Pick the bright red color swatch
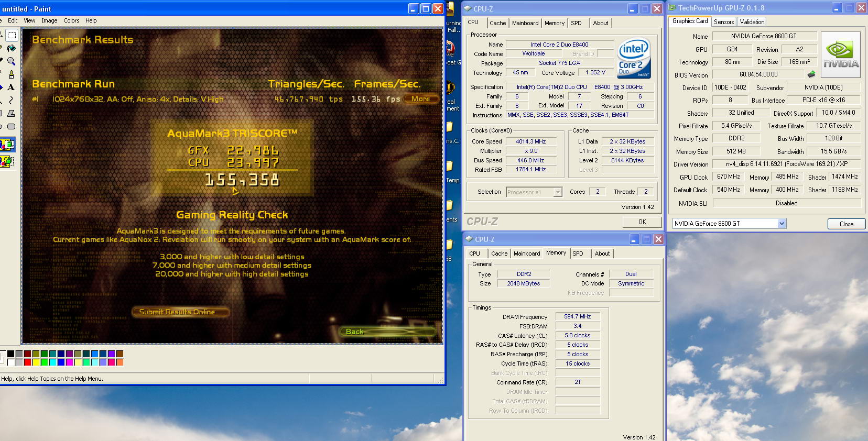Screen dimensions: 868x441 (x=27, y=362)
